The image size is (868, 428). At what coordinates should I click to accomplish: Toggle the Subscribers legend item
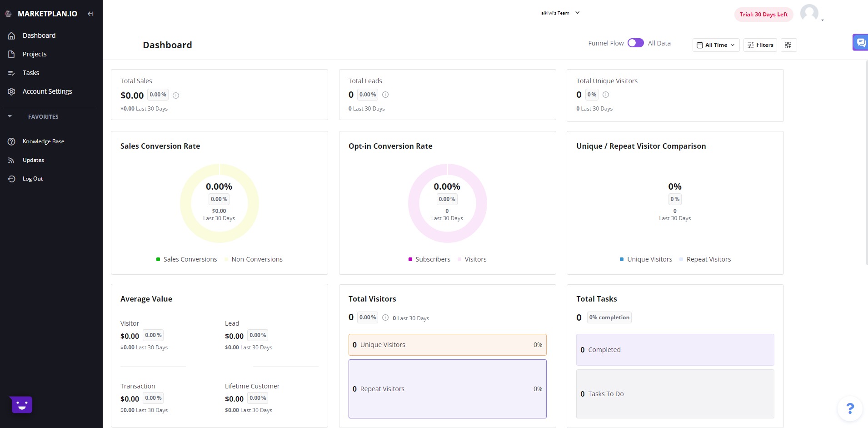point(429,259)
